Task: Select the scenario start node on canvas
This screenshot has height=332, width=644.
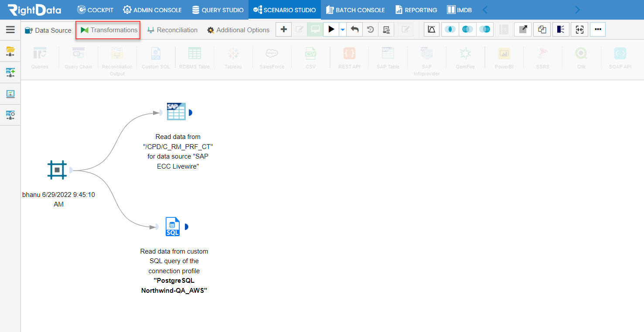Action: point(57,170)
